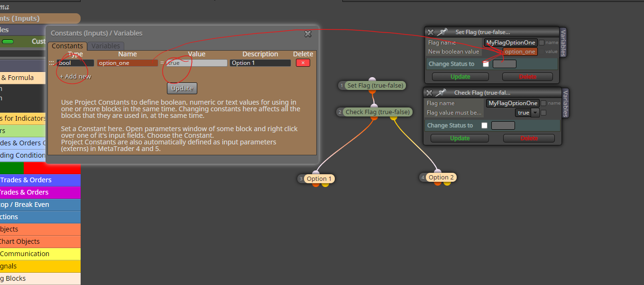Pin the Set Flag parameters panel

pos(442,32)
